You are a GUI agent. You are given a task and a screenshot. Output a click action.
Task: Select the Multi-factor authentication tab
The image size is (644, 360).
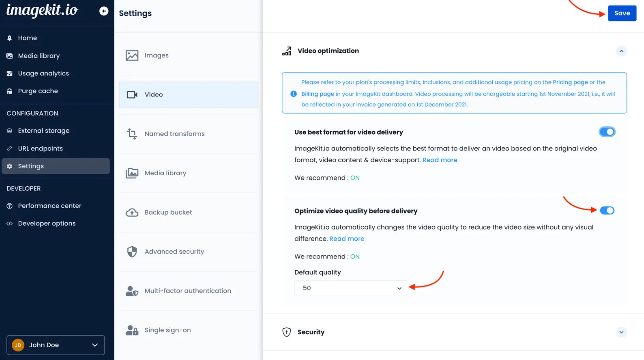pos(188,291)
